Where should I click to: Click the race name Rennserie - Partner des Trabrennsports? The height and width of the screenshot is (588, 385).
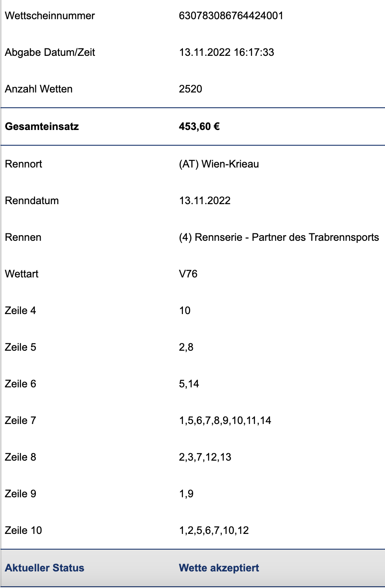coord(287,237)
